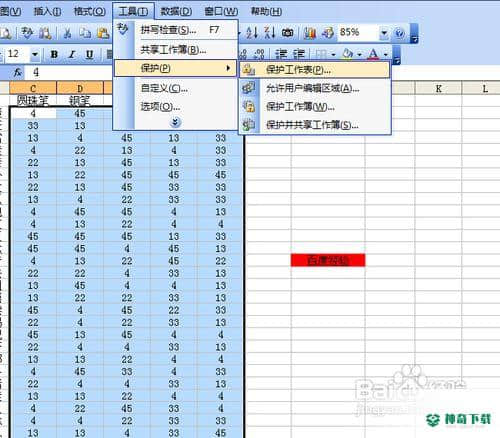Image resolution: width=500 pixels, height=438 pixels.
Task: Open the Chart Wizard icon
Action: point(310,33)
